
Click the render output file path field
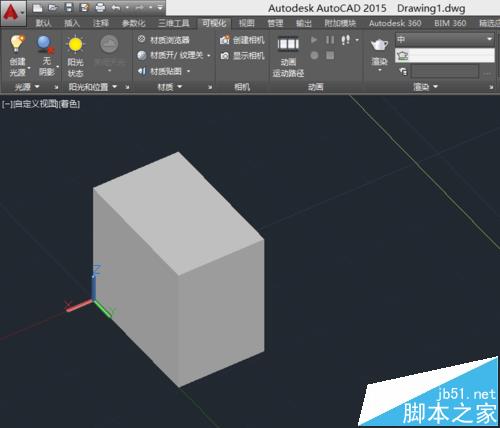coord(445,71)
